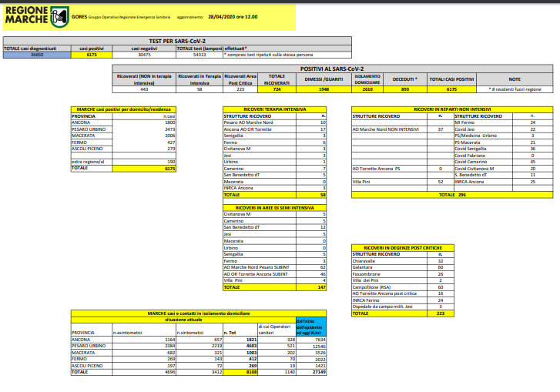The height and width of the screenshot is (392, 560).
Task: Click the epidemic total value 27149
Action: tap(318, 373)
